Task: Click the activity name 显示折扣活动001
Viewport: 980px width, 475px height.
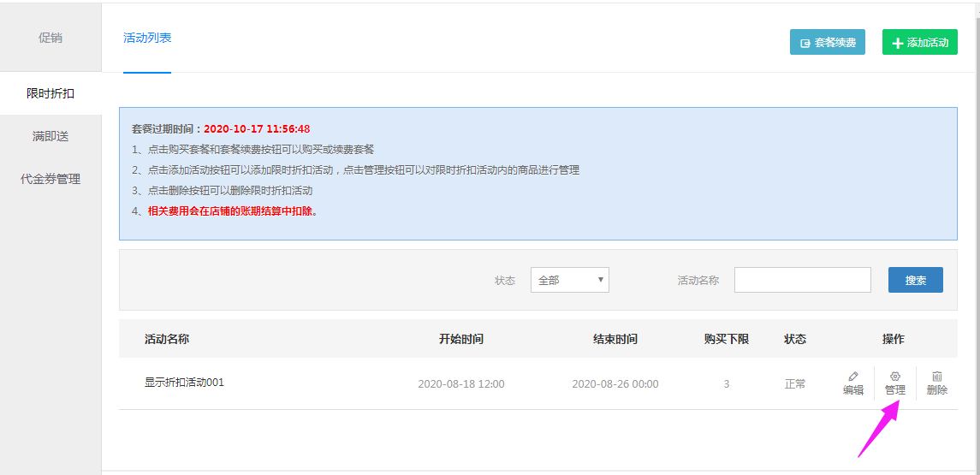Action: click(x=184, y=383)
